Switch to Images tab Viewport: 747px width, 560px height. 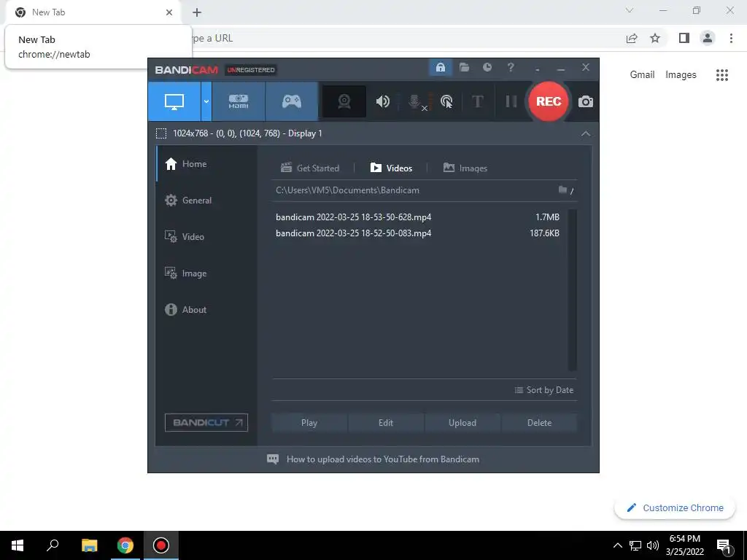465,168
